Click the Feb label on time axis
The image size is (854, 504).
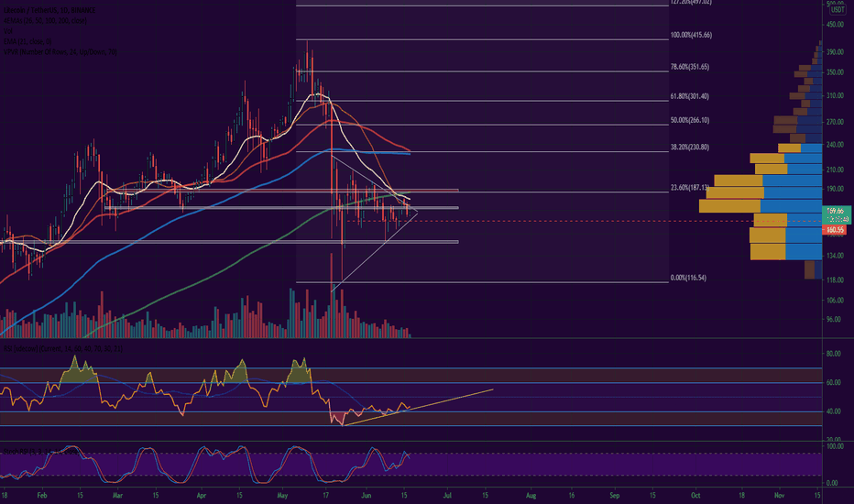(x=42, y=496)
